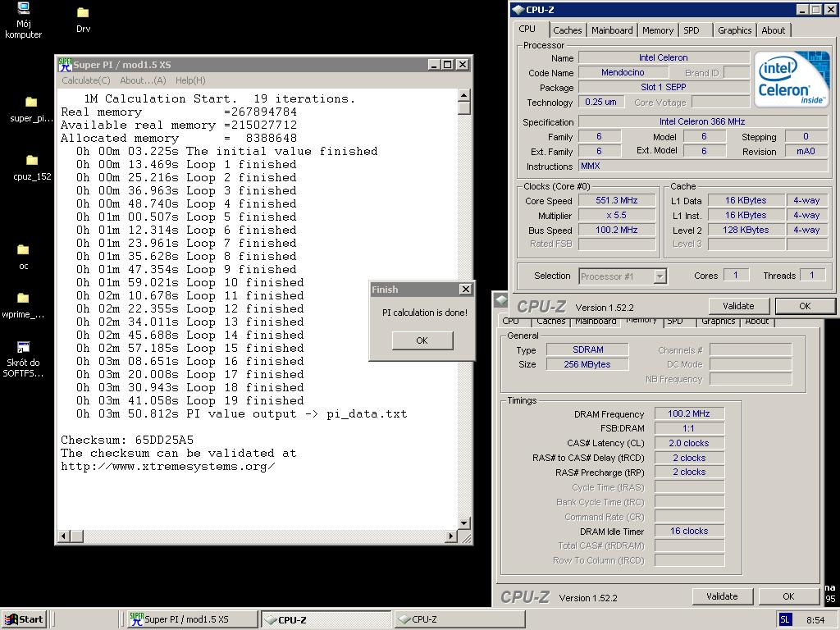Switch to the About tab in top CPU-Z
840x630 pixels.
point(773,30)
